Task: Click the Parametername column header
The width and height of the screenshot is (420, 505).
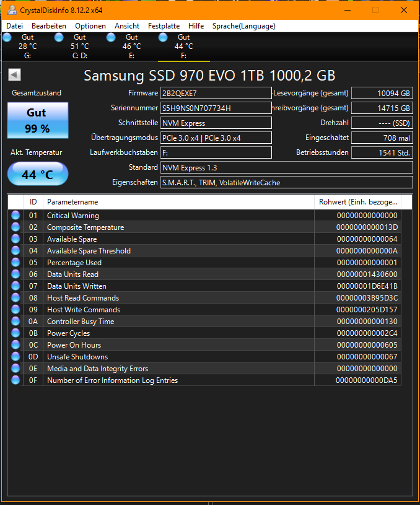Action: [x=178, y=202]
